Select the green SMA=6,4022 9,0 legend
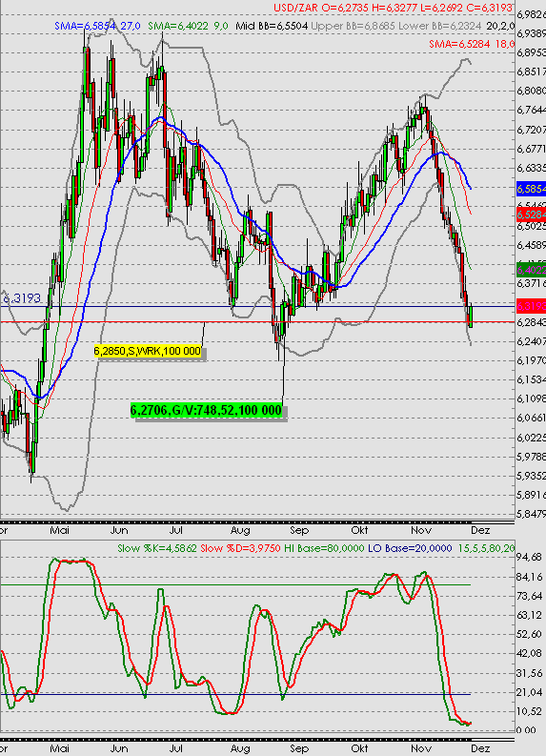Viewport: 546px width, 756px height. (x=188, y=26)
